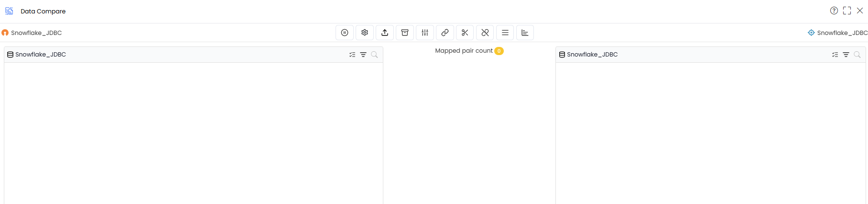868x204 pixels.
Task: Click blue target connection icon at top right
Action: click(x=811, y=33)
